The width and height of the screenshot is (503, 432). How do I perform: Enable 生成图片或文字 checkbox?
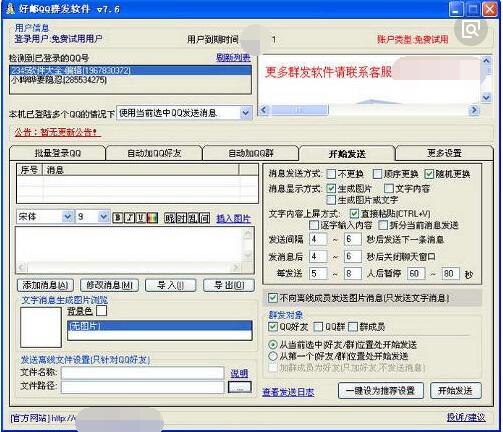pyautogui.click(x=331, y=200)
